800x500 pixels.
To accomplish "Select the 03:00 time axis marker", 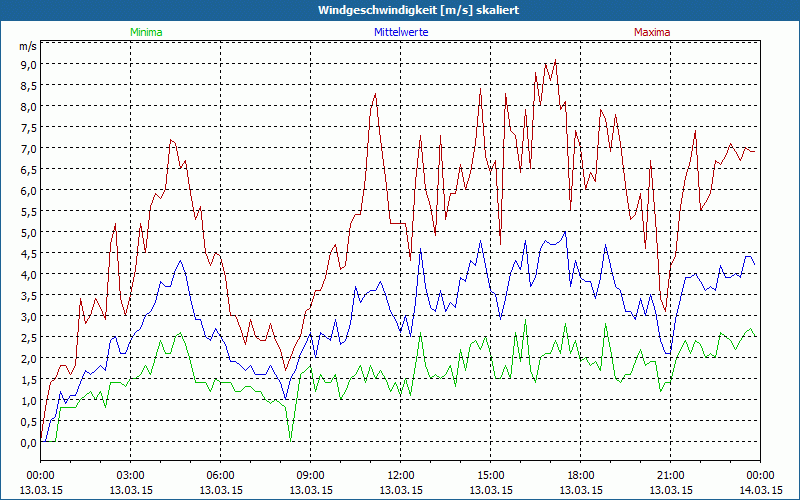I will 131,475.
